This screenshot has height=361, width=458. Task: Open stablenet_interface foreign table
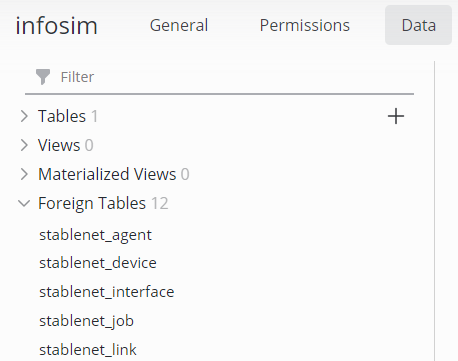point(107,292)
